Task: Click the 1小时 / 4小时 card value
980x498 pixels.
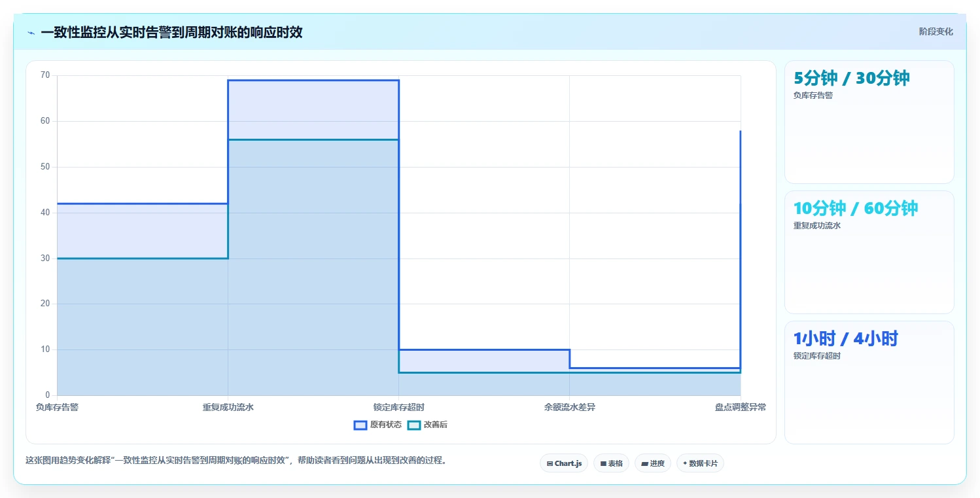Action: pyautogui.click(x=845, y=338)
